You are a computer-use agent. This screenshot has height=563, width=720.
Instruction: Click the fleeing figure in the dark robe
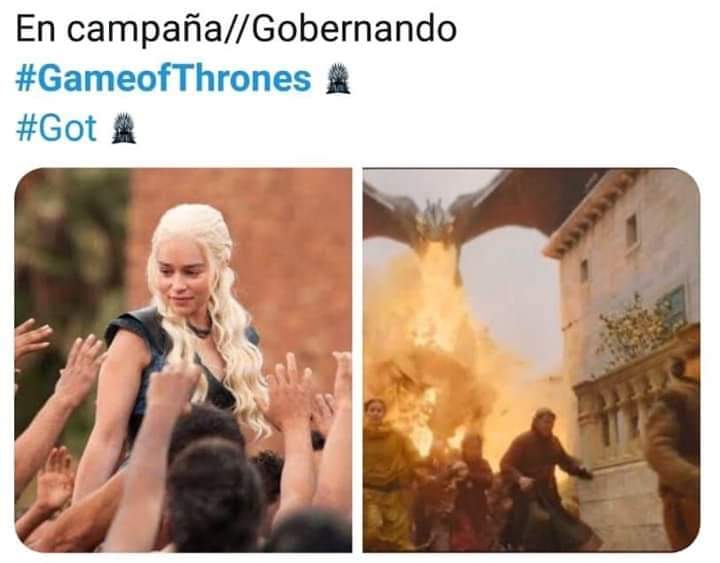pos(544,478)
